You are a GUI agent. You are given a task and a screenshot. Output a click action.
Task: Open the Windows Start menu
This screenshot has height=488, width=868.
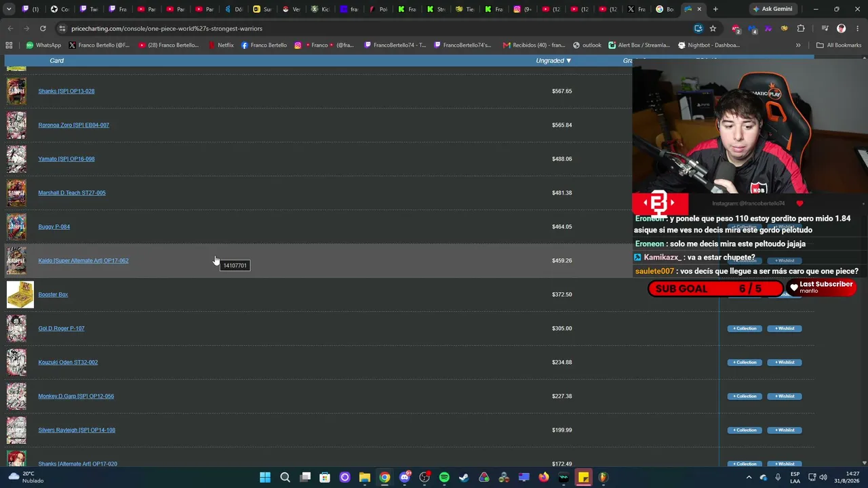coord(265,477)
